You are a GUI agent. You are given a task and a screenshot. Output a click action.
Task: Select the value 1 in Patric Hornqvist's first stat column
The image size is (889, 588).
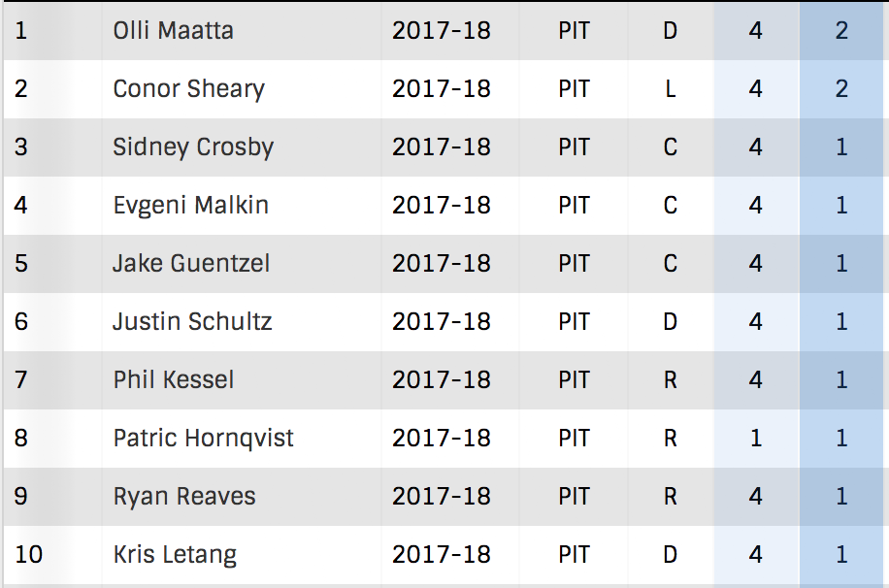[756, 439]
